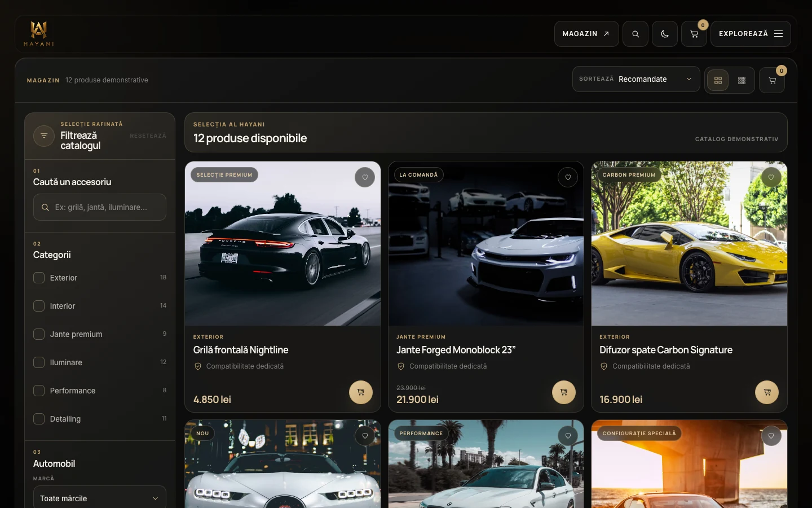812x508 pixels.
Task: Switch to large grid view
Action: click(718, 80)
